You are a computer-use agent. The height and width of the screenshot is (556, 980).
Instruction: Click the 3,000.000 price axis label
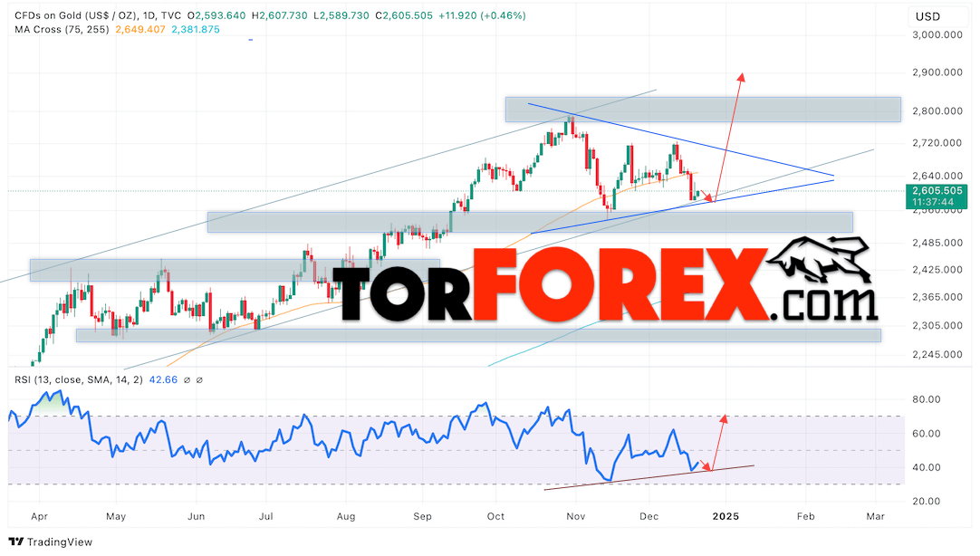pos(937,35)
